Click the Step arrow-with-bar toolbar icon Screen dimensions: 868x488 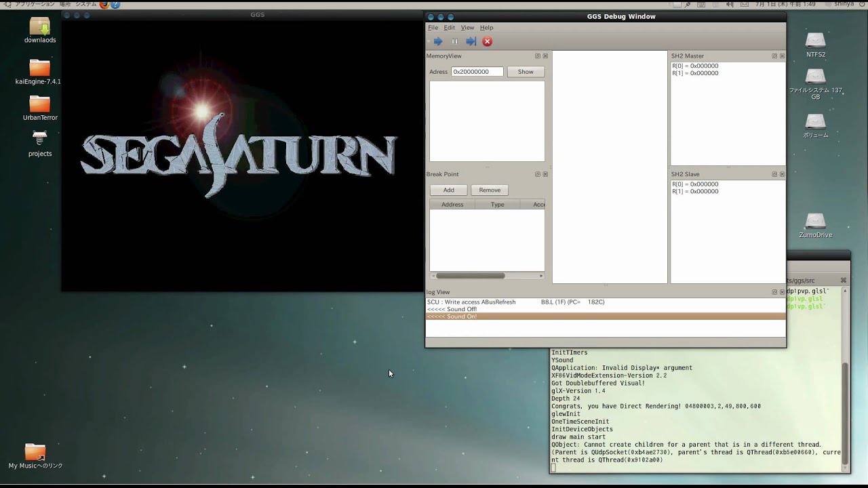[x=471, y=41]
